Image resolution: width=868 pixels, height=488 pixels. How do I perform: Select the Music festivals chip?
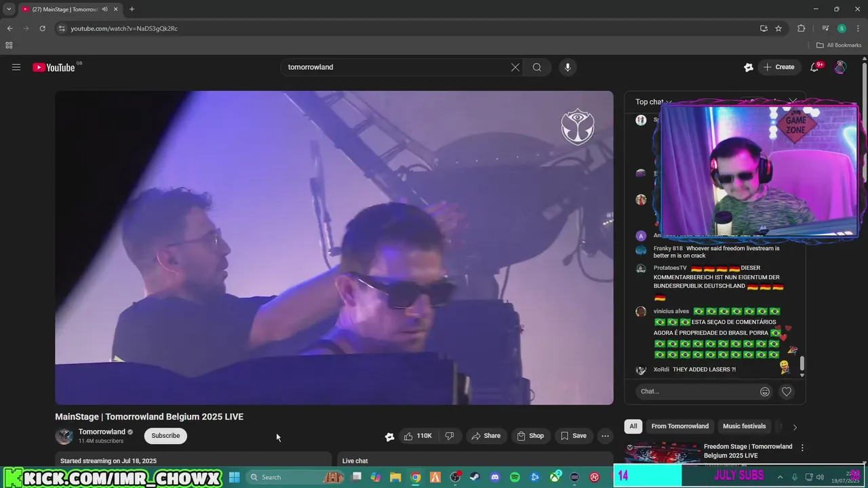click(x=744, y=426)
